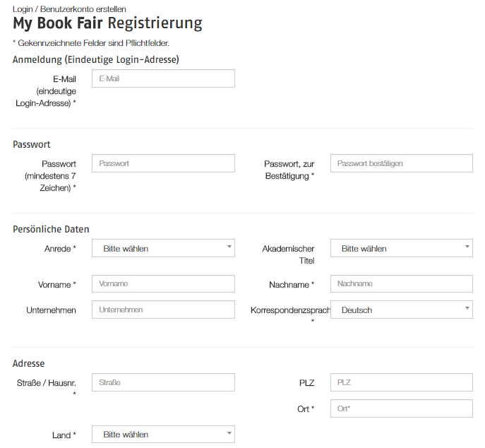
Task: Click the Land dropdown arrow
Action: pyautogui.click(x=229, y=432)
